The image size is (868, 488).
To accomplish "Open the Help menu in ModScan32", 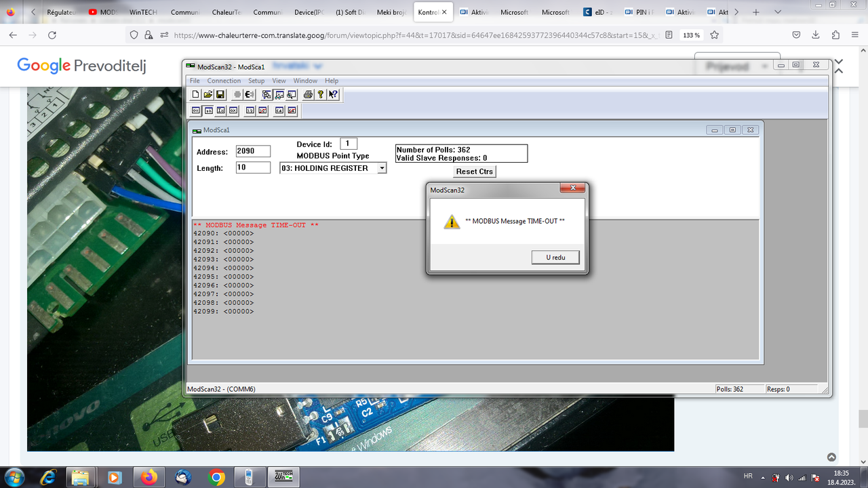I will [x=332, y=81].
